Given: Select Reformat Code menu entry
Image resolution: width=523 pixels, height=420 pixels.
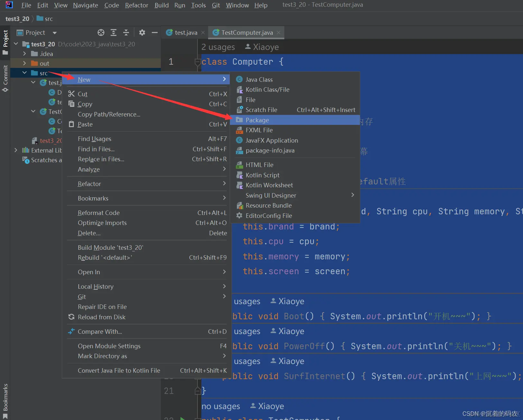Looking at the screenshot, I should [x=146, y=213].
